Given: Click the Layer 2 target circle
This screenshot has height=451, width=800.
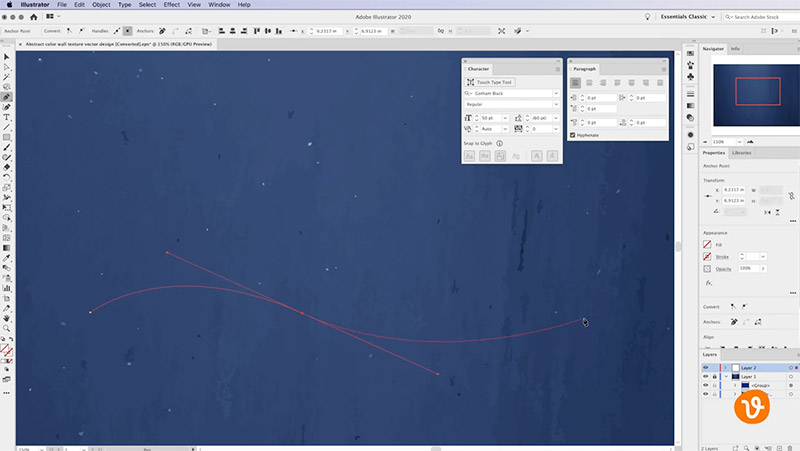Looking at the screenshot, I should point(791,368).
